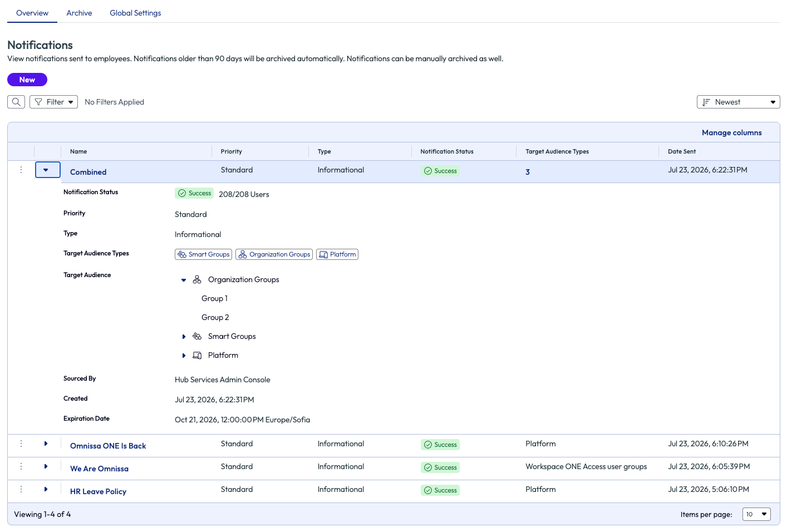Click the Platform tree icon

(197, 355)
